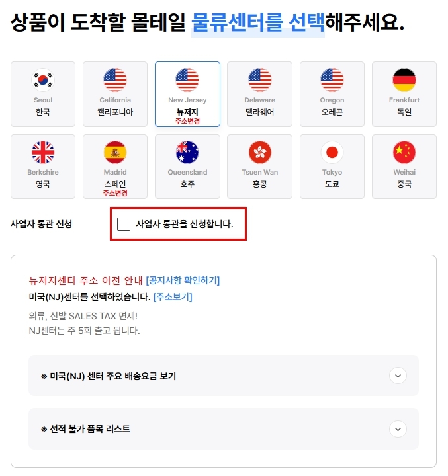448x476 pixels.
Task: Choose the Tokyo Japan flag icon
Action: click(332, 152)
